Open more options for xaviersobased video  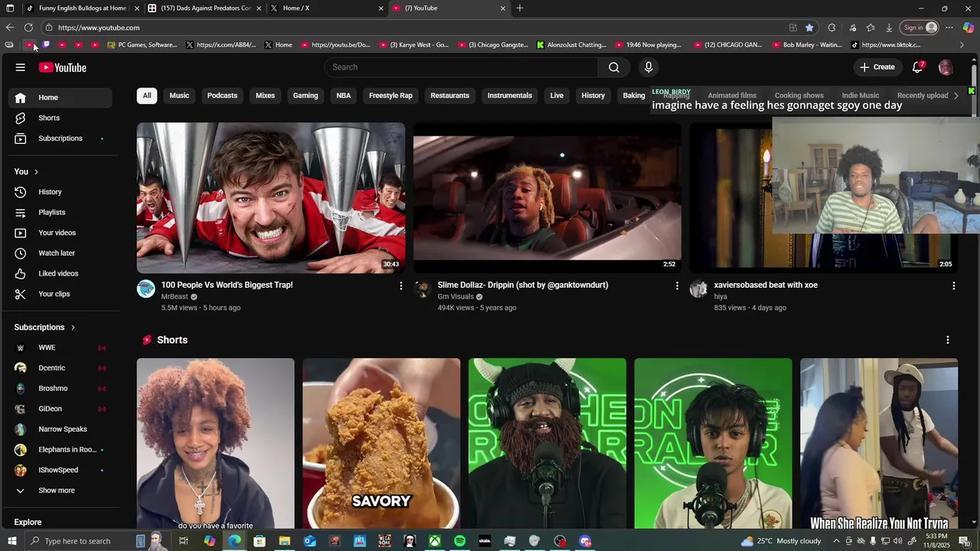[953, 285]
